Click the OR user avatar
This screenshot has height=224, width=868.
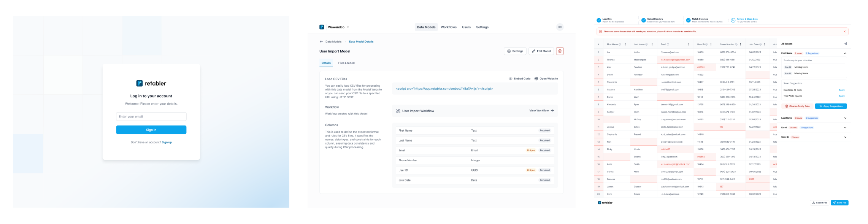point(560,27)
